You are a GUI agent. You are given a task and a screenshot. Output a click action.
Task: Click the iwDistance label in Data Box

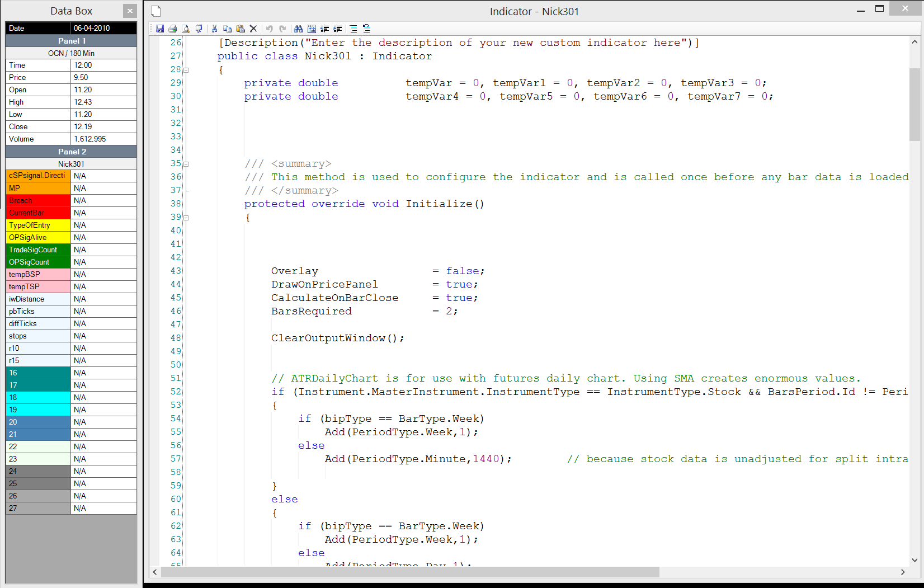click(38, 299)
